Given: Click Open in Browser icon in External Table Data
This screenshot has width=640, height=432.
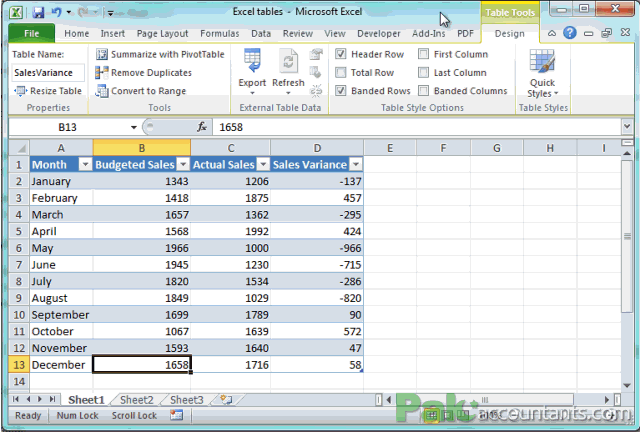Looking at the screenshot, I should click(x=316, y=72).
